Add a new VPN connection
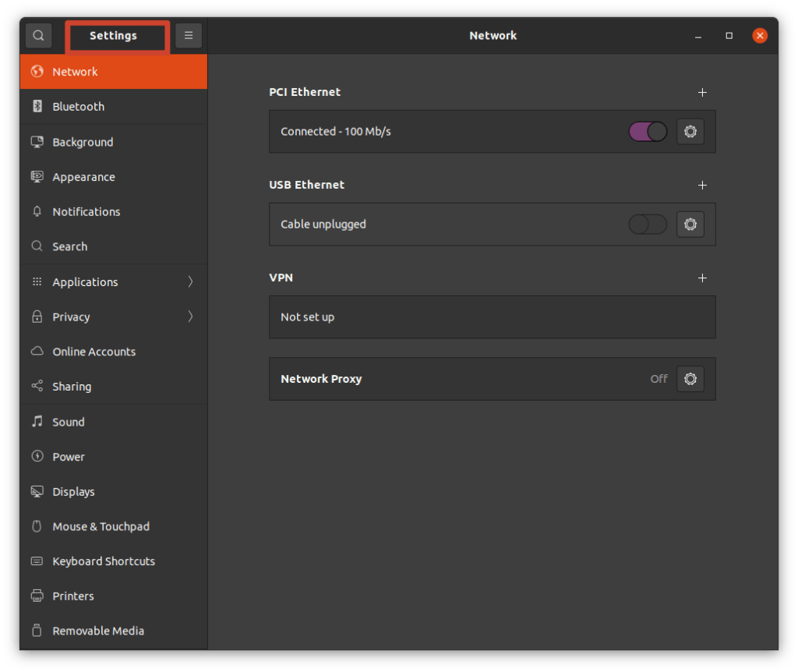The image size is (798, 672). click(702, 278)
